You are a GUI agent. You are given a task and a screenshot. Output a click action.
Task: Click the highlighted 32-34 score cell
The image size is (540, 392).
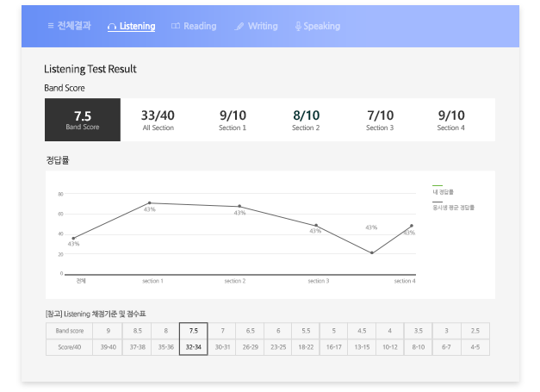(x=194, y=347)
